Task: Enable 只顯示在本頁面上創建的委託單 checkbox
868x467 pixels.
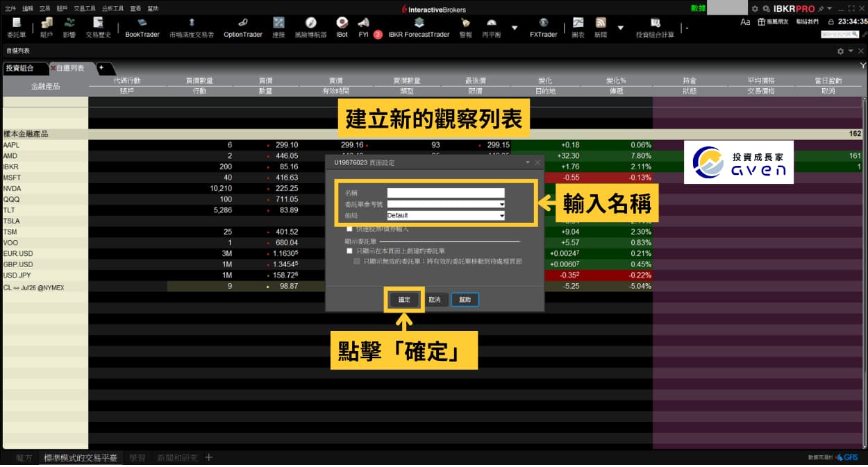Action: (x=349, y=251)
